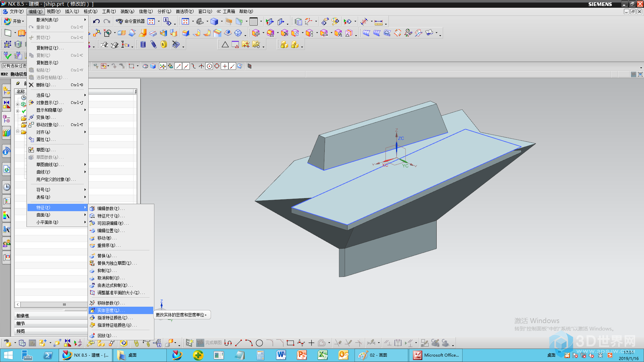Image resolution: width=644 pixels, height=362 pixels.
Task: Expand the 预览 panel section
Action: (50, 331)
